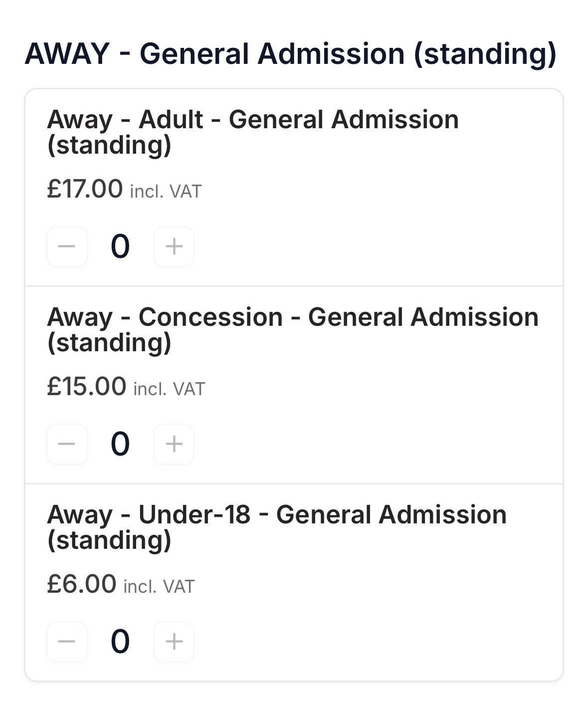Click the £17.00 Adult price
Viewport: 588px width, 701px height.
(x=85, y=189)
